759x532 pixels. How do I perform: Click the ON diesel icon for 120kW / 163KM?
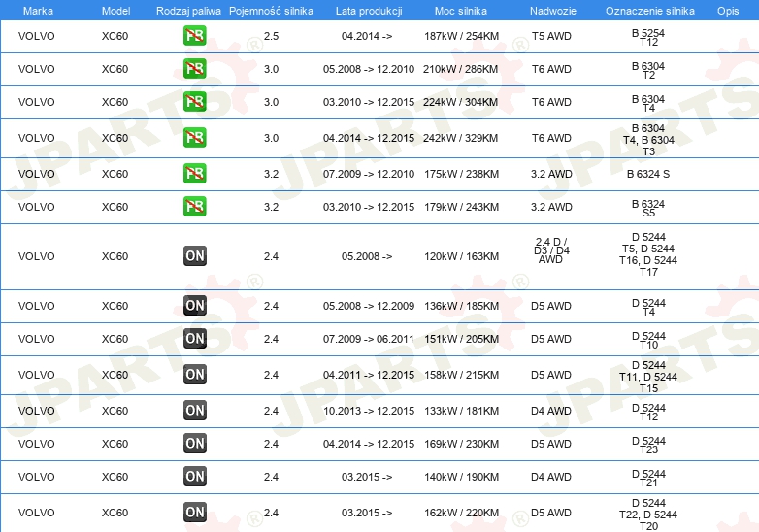194,256
